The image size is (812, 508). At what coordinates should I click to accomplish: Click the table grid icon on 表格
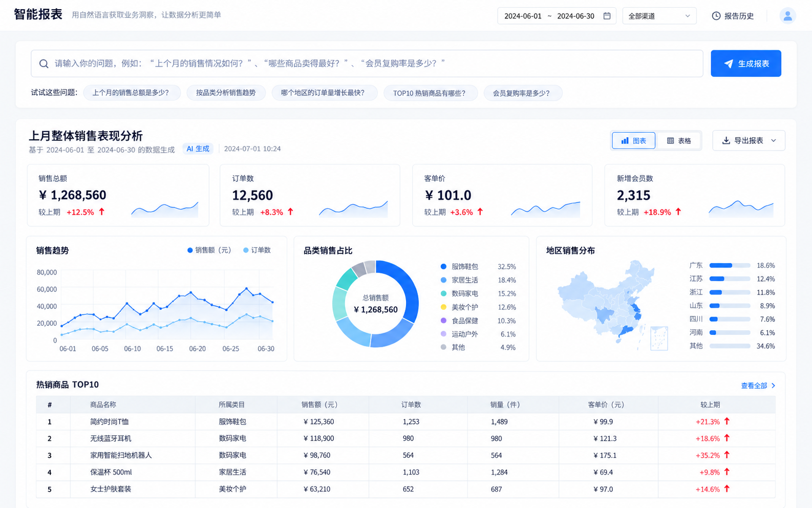pyautogui.click(x=670, y=140)
